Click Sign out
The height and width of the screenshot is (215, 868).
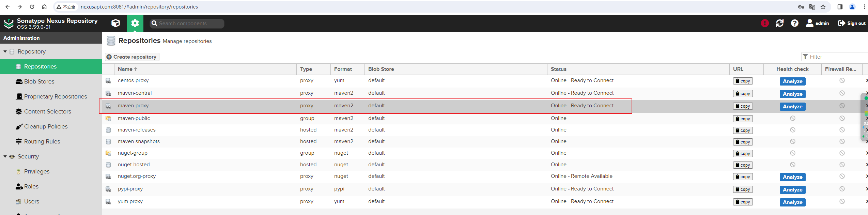(852, 23)
